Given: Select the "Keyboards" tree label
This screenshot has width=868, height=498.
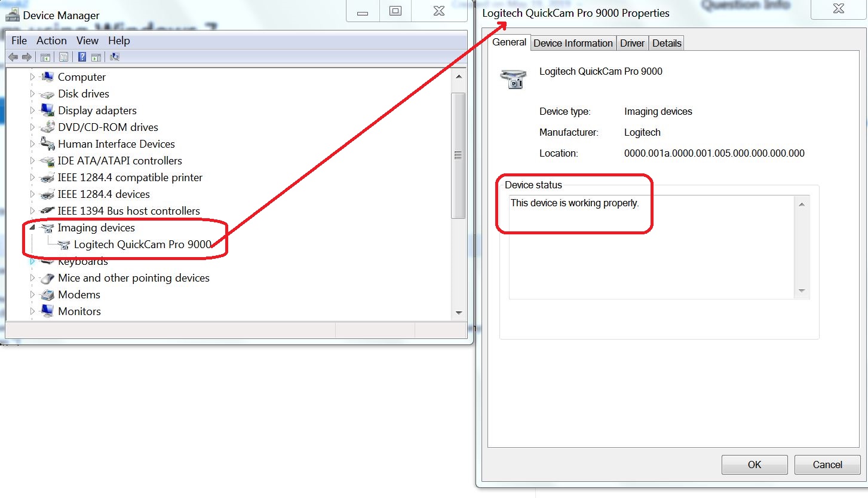Looking at the screenshot, I should click(x=83, y=261).
